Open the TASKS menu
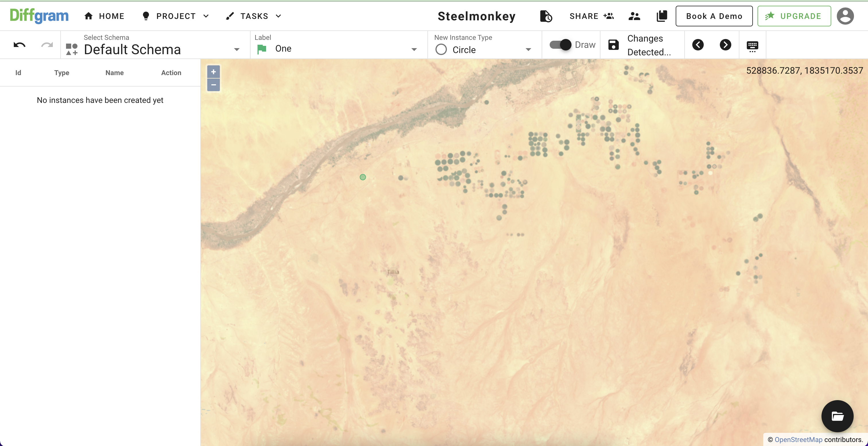 [254, 16]
